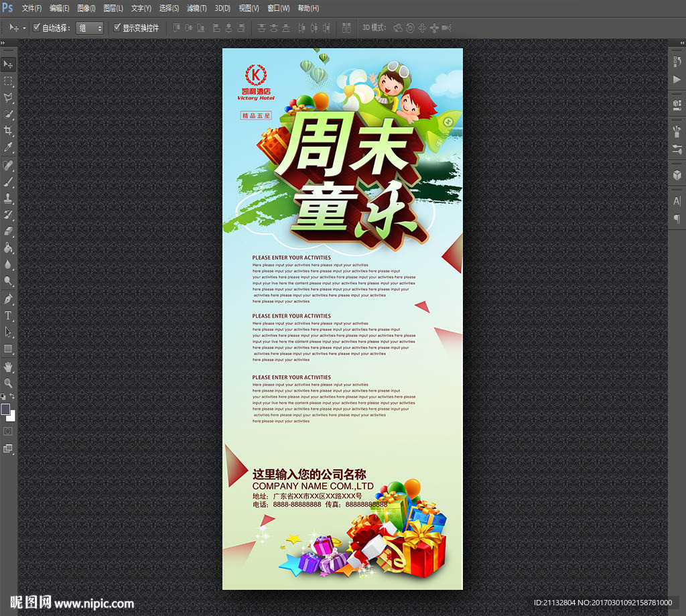686x616 pixels.
Task: Select the Polygonal Lasso tool
Action: pos(8,98)
